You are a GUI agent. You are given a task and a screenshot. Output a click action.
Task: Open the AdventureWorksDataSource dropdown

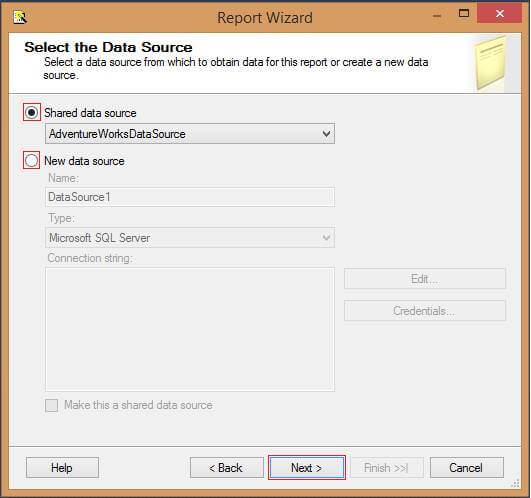pos(190,134)
